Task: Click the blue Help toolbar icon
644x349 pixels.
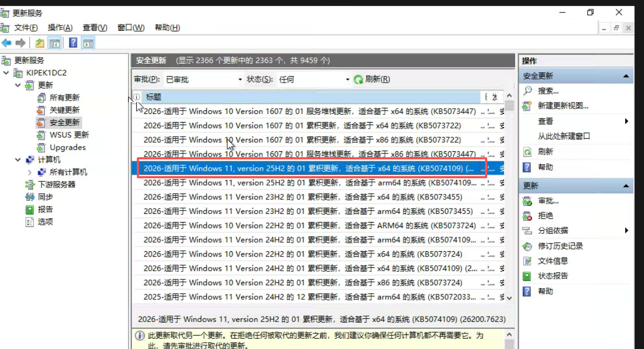Action: 73,43
